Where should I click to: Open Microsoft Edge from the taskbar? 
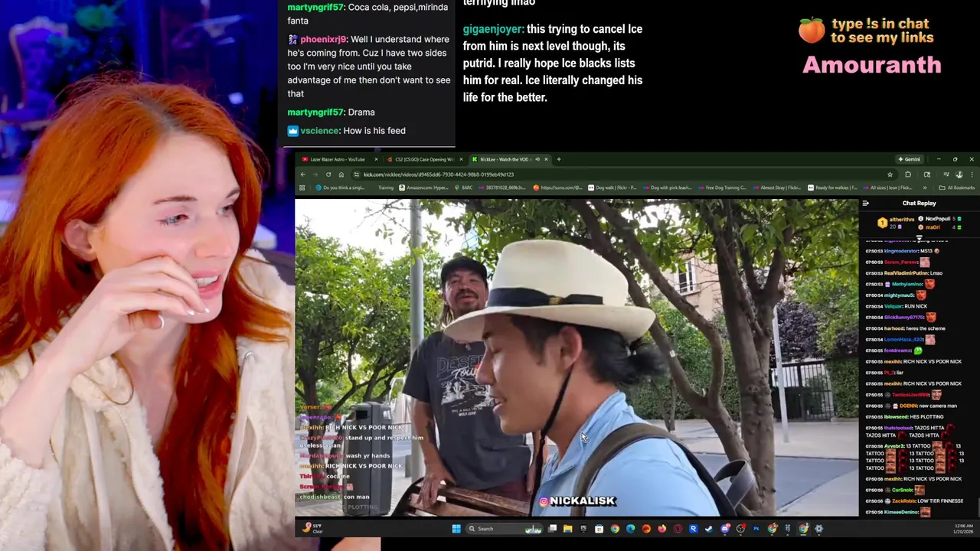[x=630, y=529]
